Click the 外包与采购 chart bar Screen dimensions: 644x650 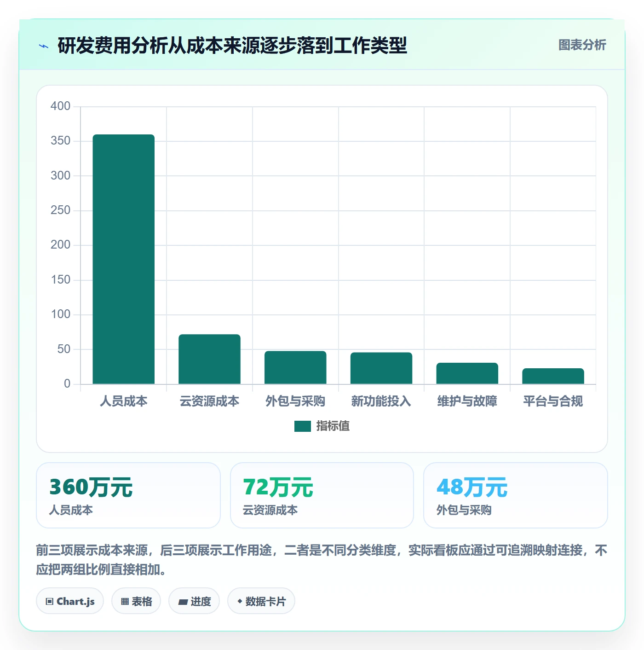pyautogui.click(x=295, y=367)
